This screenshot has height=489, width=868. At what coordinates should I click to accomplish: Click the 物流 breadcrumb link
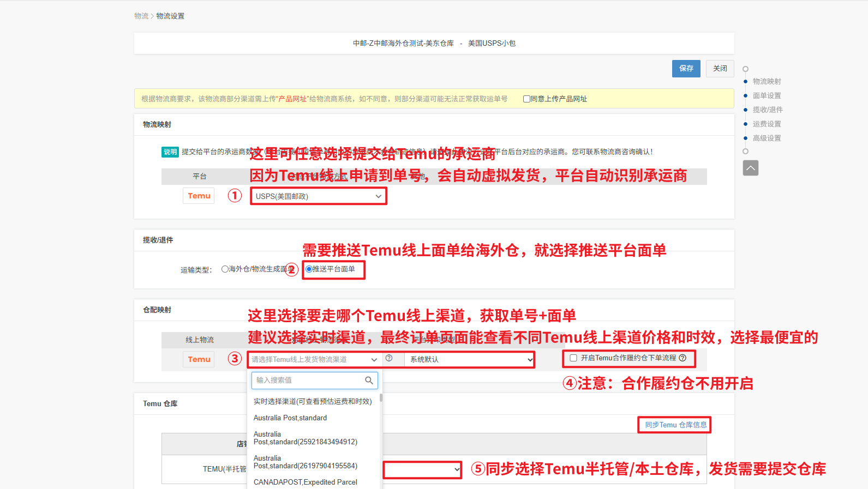coord(141,16)
